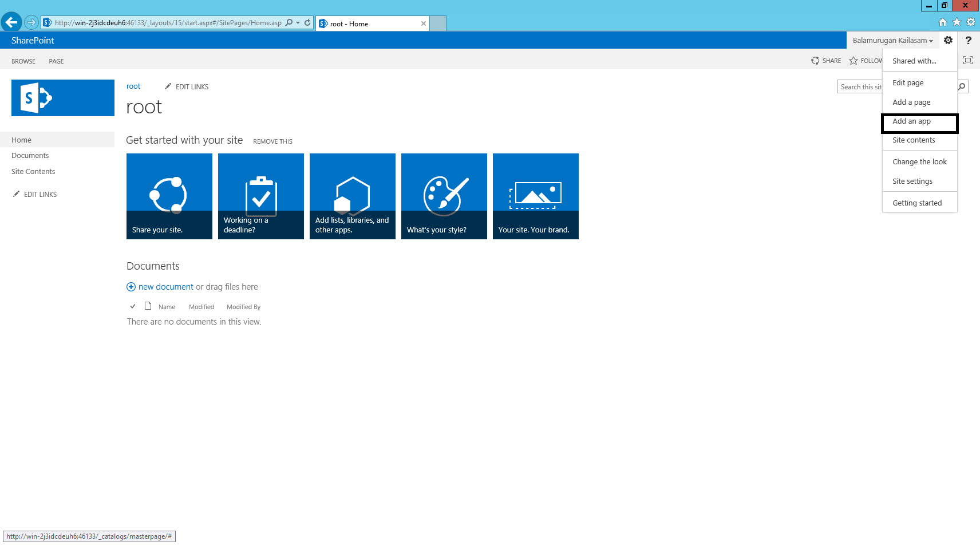Click the SharePoint suite bar title
The width and height of the screenshot is (980, 545).
[33, 40]
